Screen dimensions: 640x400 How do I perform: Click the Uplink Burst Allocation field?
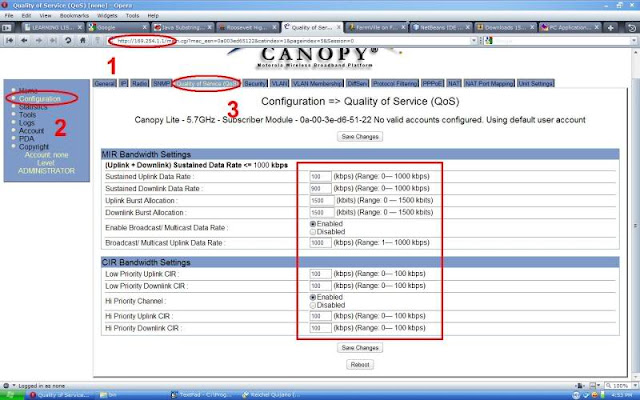click(x=322, y=200)
